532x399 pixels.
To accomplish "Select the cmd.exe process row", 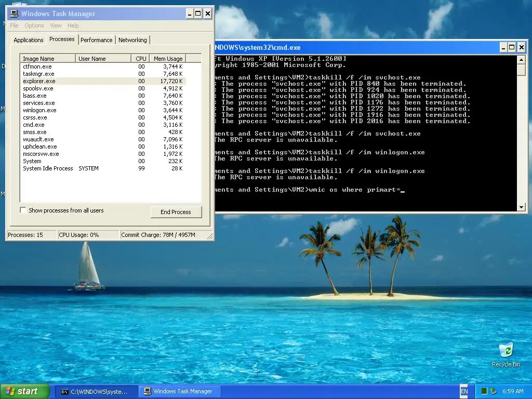I will (103, 125).
